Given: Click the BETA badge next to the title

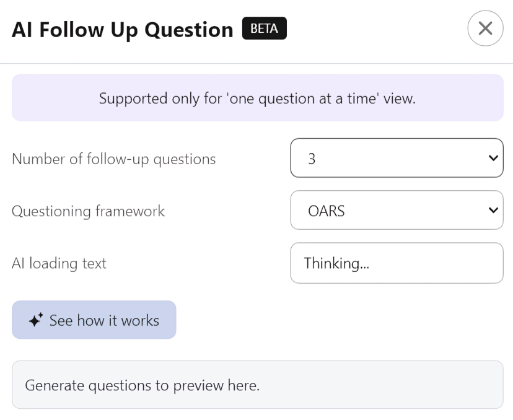Looking at the screenshot, I should tap(265, 28).
